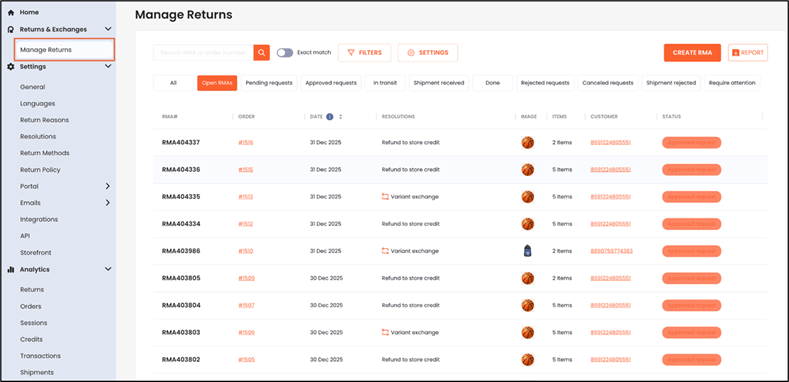The width and height of the screenshot is (789, 382).
Task: Open Return Policy settings
Action: click(40, 170)
